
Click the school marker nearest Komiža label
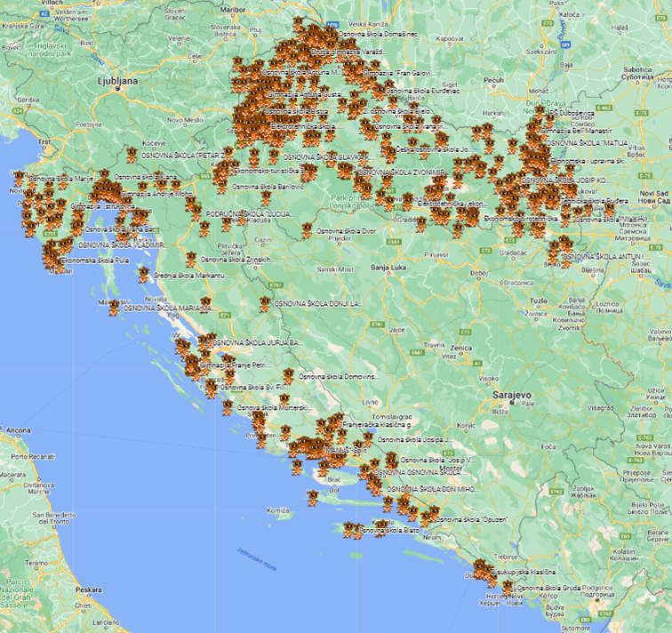click(313, 498)
